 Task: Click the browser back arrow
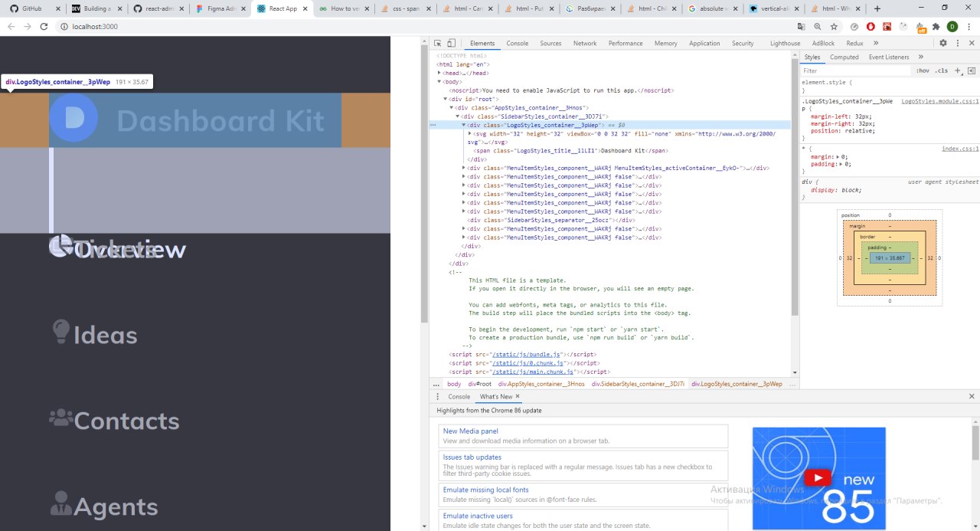pos(11,26)
